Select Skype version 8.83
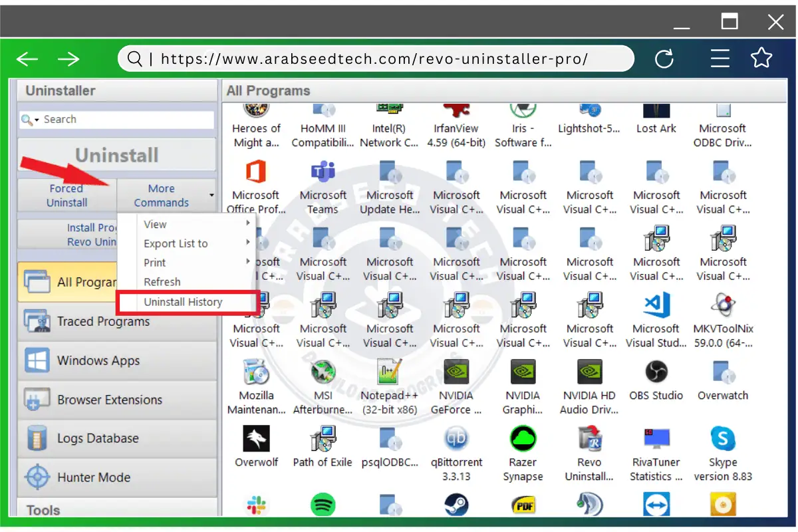 (x=723, y=441)
